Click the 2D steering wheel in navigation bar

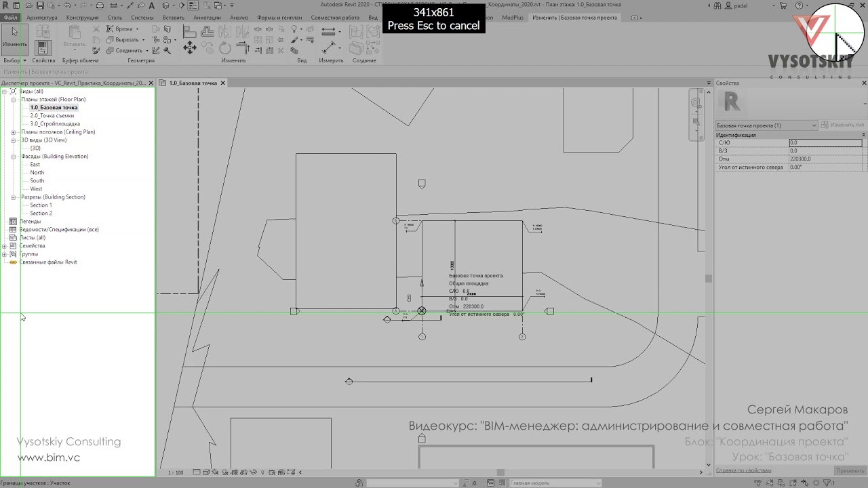(696, 104)
